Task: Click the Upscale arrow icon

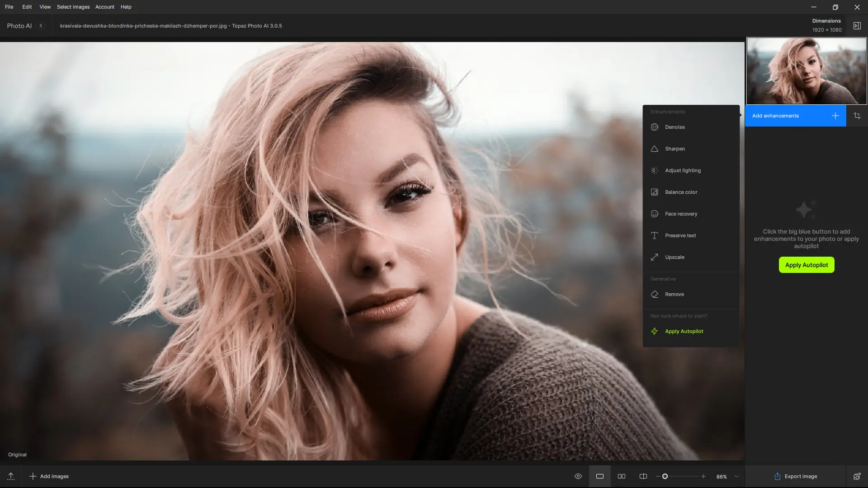Action: (654, 257)
